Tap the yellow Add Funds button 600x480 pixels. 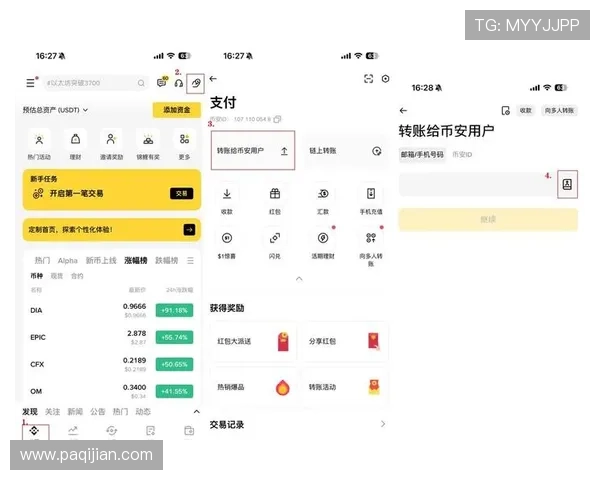176,110
